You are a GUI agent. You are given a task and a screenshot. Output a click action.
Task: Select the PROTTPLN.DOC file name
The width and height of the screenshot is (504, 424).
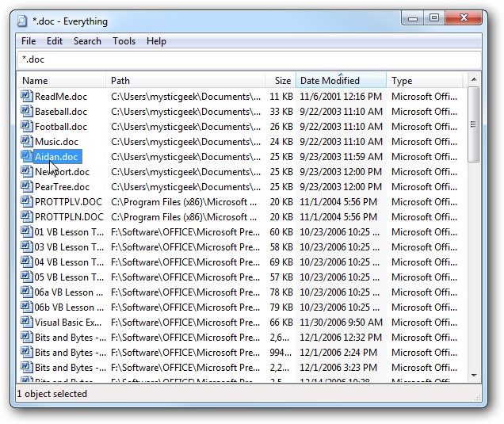69,217
